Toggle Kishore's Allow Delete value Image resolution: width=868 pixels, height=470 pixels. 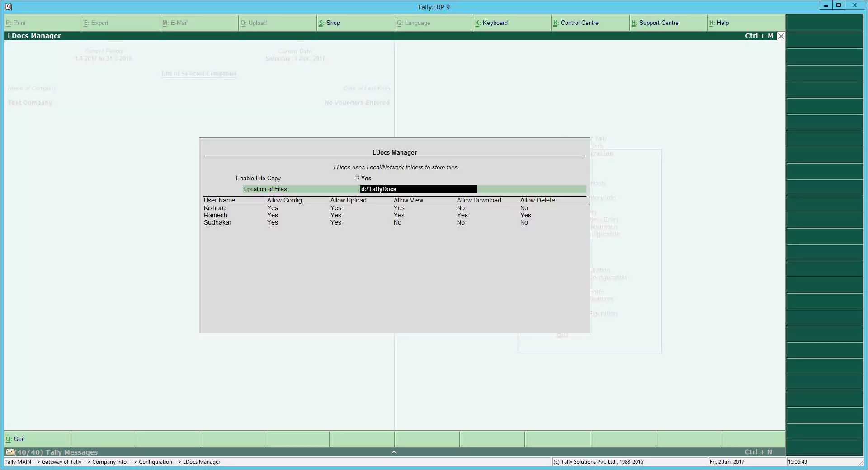tap(524, 208)
